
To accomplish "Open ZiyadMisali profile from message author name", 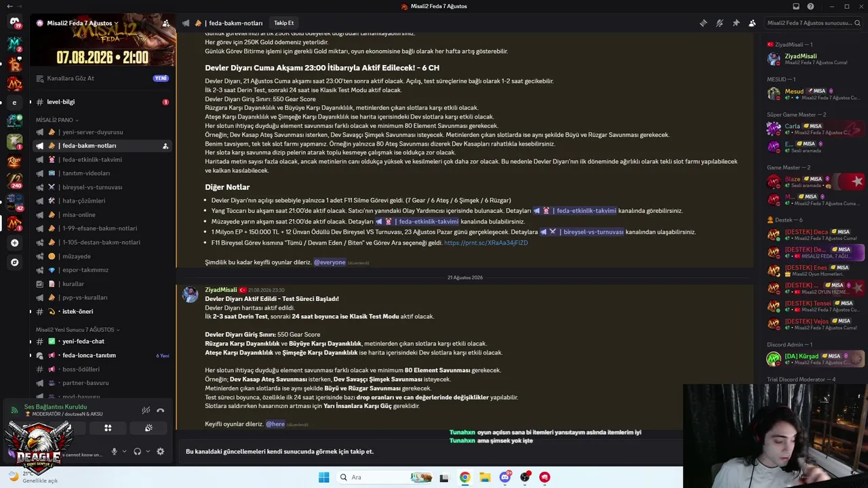I will pos(221,290).
